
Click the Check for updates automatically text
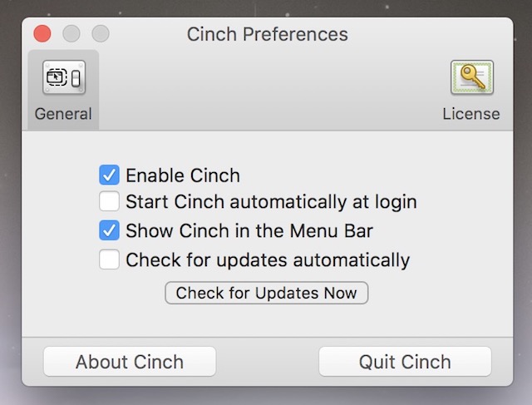coord(268,261)
